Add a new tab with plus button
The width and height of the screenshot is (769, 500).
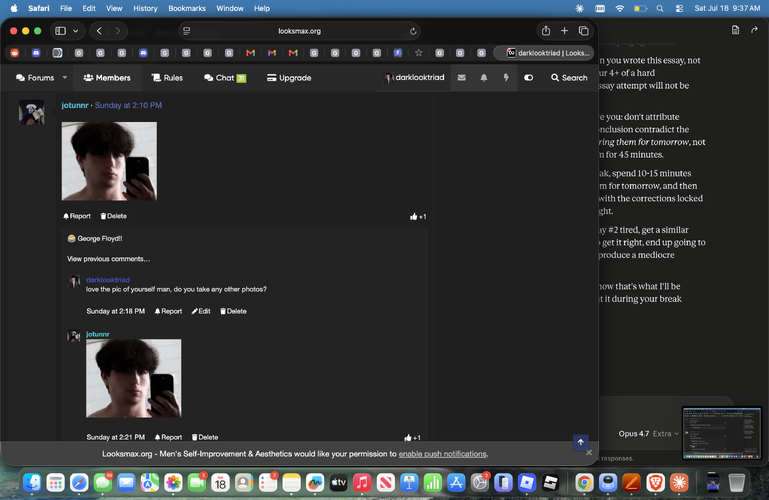pos(564,31)
